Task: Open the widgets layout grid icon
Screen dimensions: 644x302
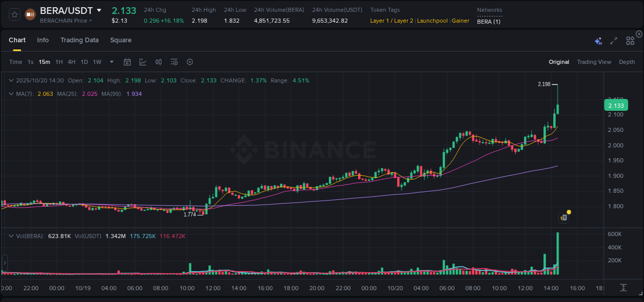Action: click(x=630, y=40)
